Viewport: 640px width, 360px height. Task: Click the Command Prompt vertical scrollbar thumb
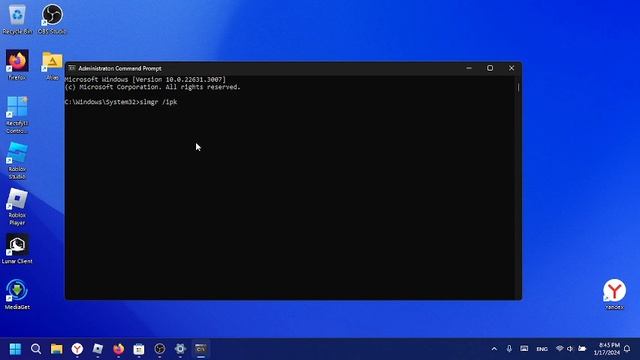point(518,87)
